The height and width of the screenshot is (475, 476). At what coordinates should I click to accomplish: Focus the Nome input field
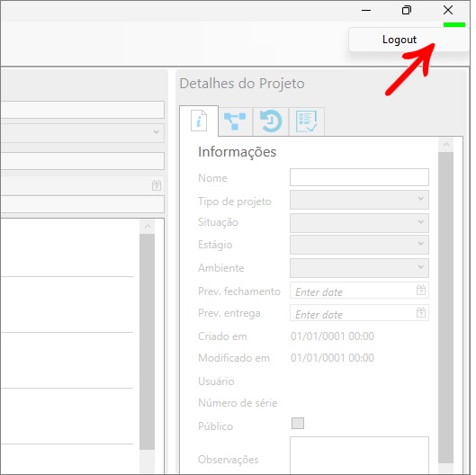[x=359, y=177]
